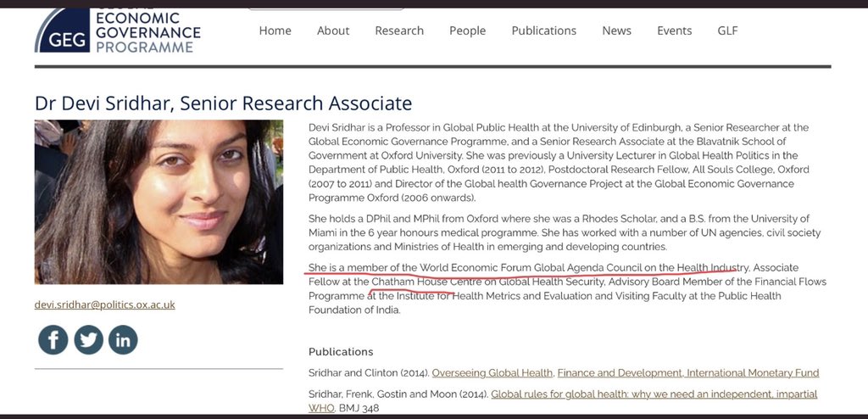Click the Publications section heading
868x419 pixels.
[x=341, y=352]
